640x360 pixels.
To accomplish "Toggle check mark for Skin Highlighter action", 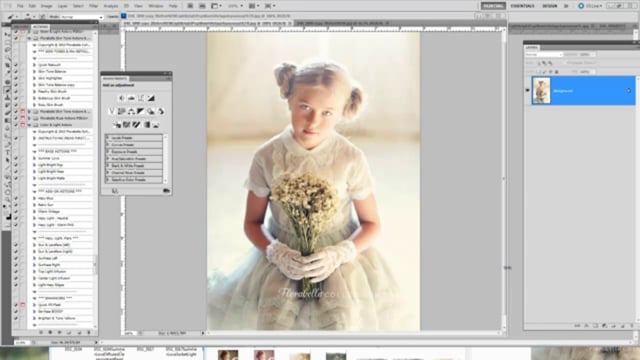I will coord(16,78).
